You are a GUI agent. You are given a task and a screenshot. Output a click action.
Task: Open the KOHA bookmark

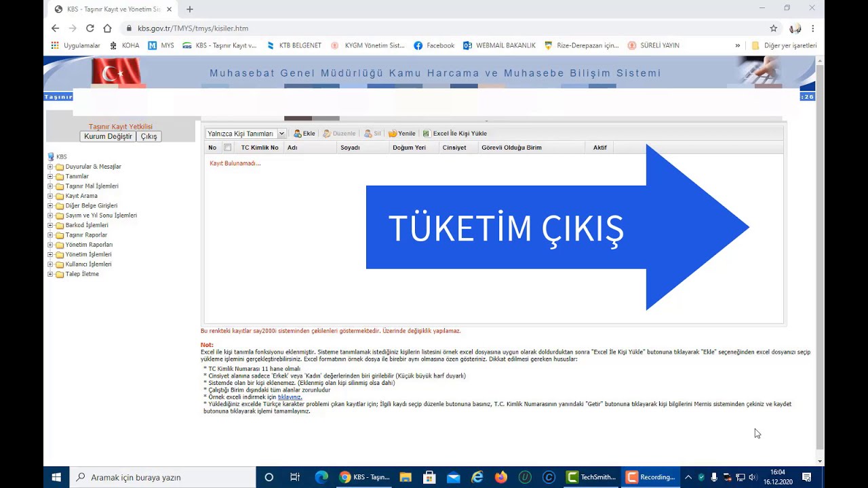pyautogui.click(x=125, y=45)
